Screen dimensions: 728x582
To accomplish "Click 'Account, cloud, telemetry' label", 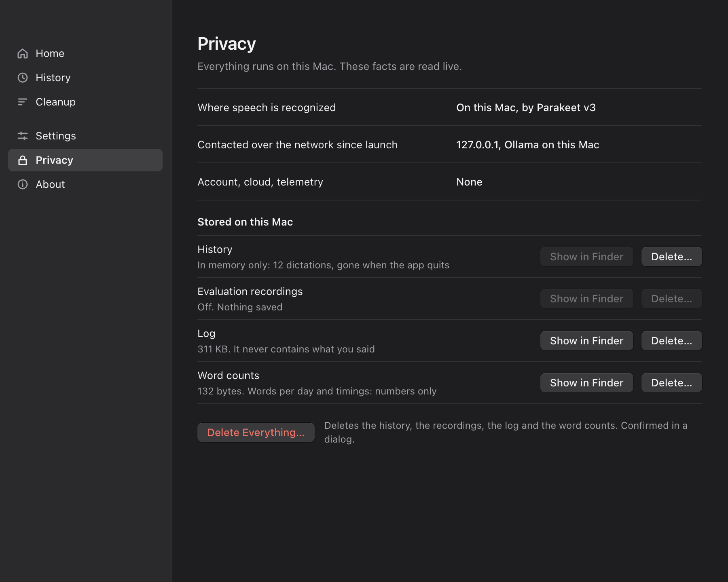I will coord(260,182).
